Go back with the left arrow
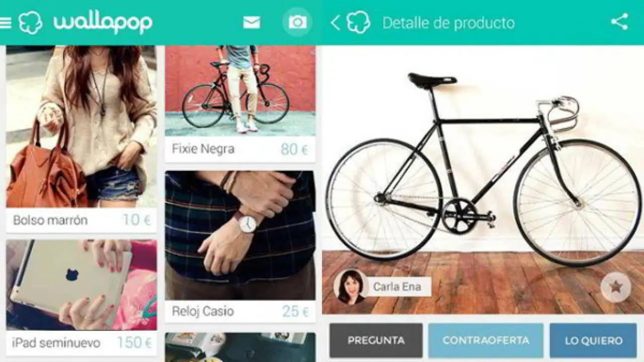Screen dimensions: 644x362 (x=335, y=23)
